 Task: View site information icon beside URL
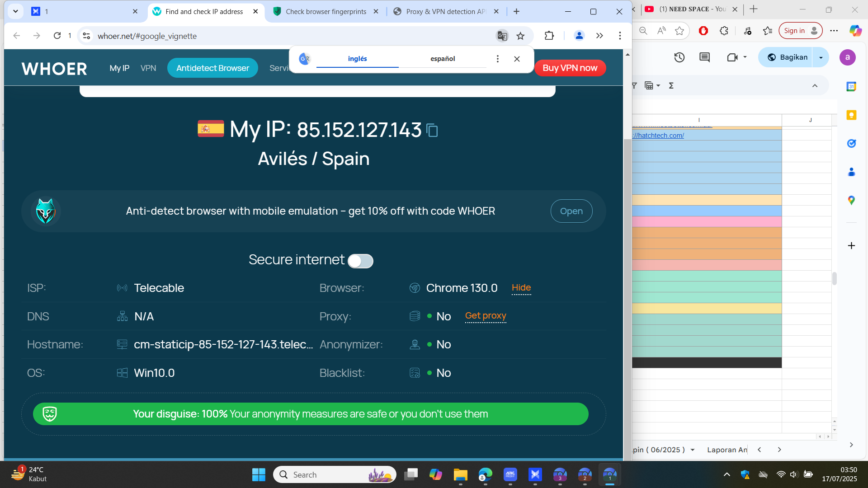tap(86, 36)
